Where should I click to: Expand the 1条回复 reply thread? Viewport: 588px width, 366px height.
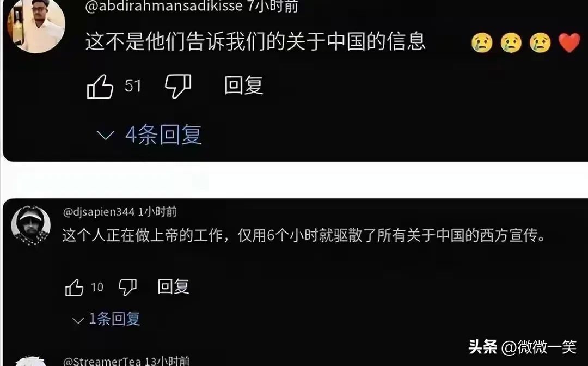click(x=106, y=320)
